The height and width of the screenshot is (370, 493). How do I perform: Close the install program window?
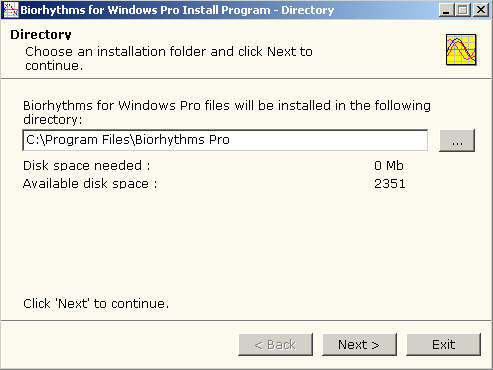481,10
